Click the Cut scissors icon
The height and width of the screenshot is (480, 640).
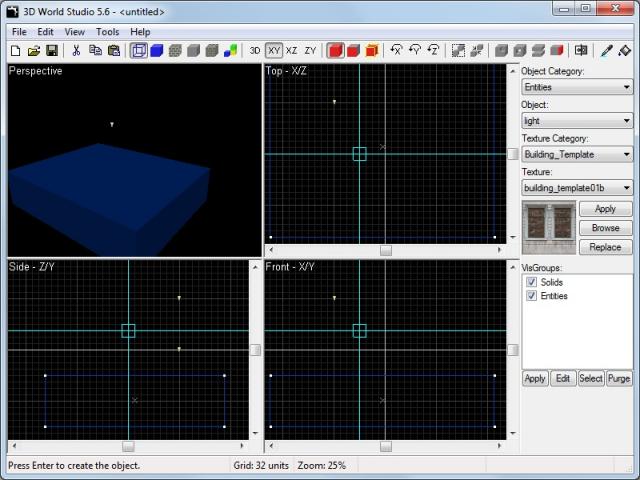[x=76, y=50]
